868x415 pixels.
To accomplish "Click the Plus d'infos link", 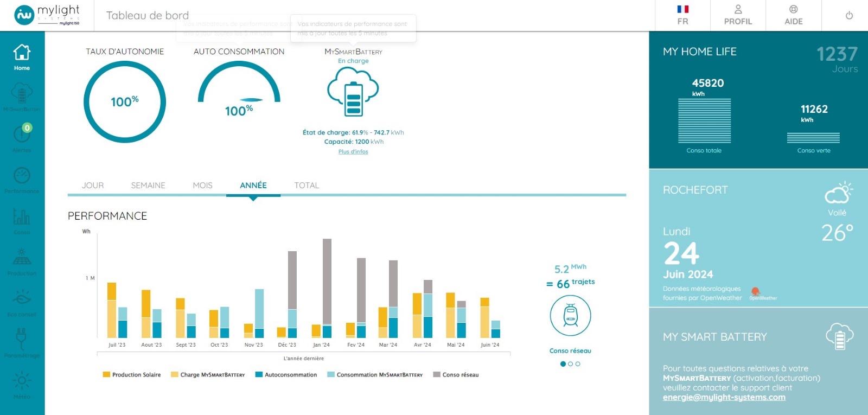I will click(353, 152).
